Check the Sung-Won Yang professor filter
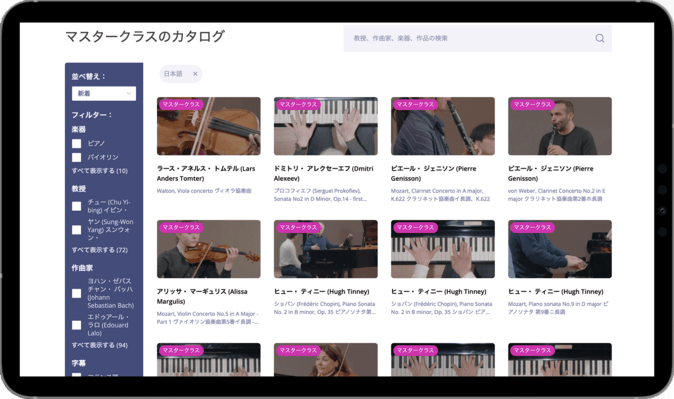 (x=77, y=230)
